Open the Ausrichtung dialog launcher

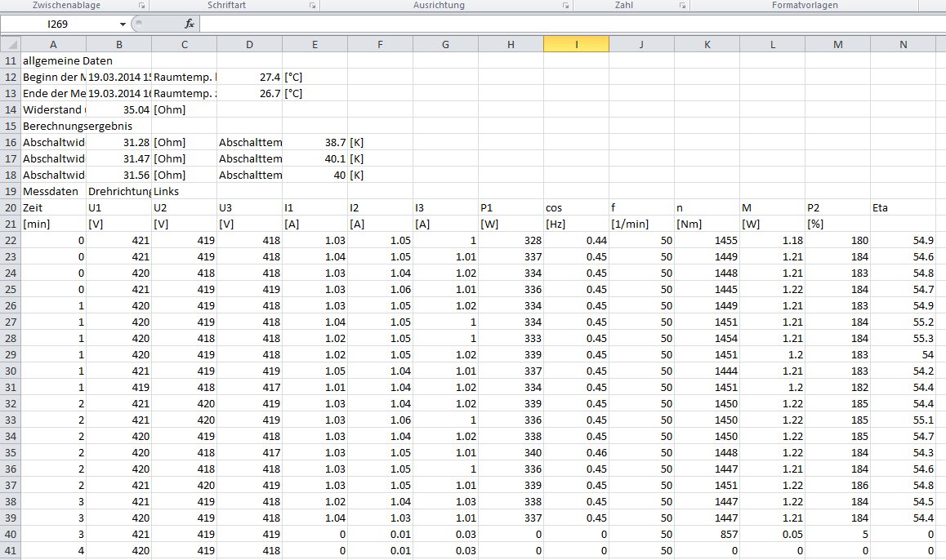coord(565,6)
